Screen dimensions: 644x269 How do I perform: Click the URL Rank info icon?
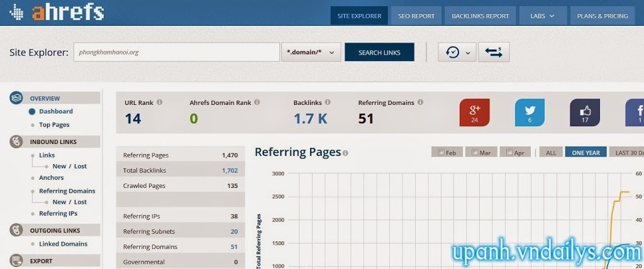pyautogui.click(x=159, y=102)
